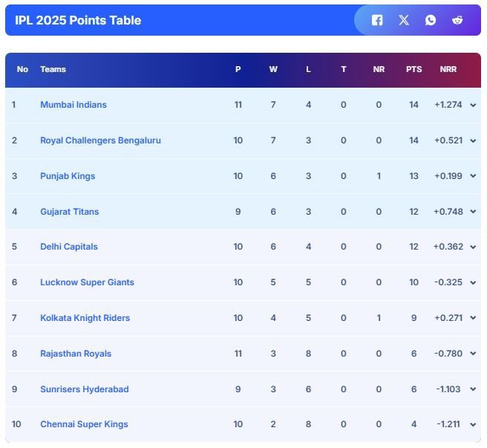Click the Teams column header
This screenshot has width=487, height=448.
(x=53, y=69)
